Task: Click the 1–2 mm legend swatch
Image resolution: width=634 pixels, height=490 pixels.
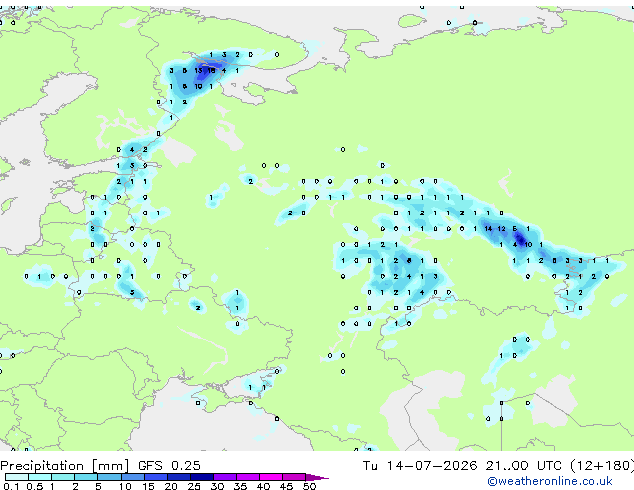Action: 63,477
